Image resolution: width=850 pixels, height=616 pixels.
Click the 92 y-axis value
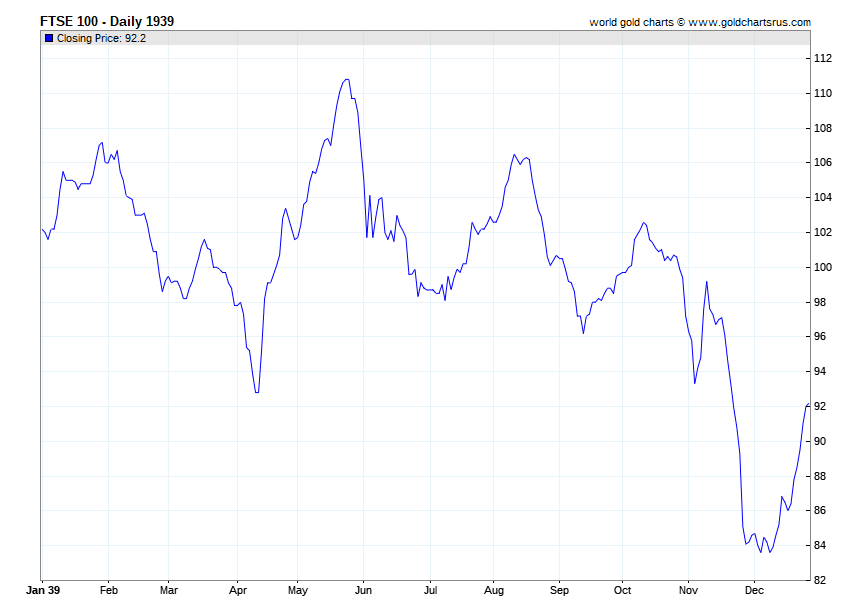pos(820,406)
